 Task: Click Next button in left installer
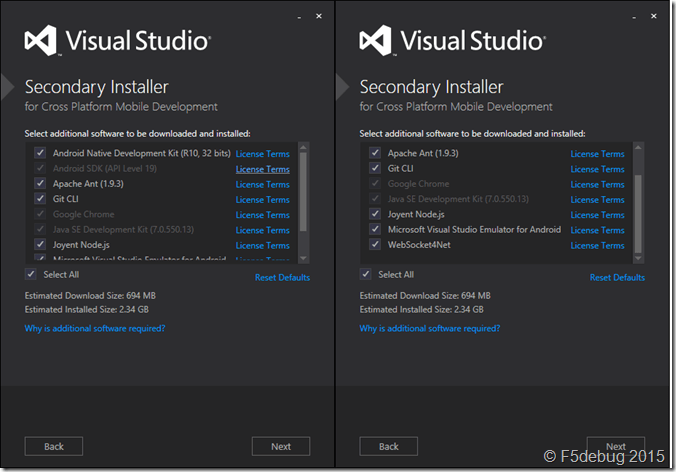281,446
